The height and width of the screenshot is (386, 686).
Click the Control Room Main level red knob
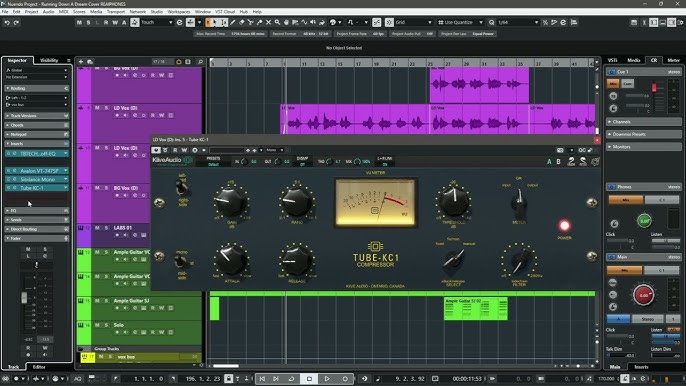[x=644, y=295]
